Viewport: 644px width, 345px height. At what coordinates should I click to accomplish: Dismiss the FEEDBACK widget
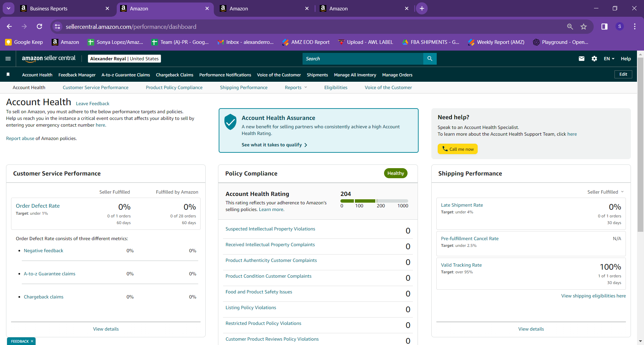click(32, 341)
